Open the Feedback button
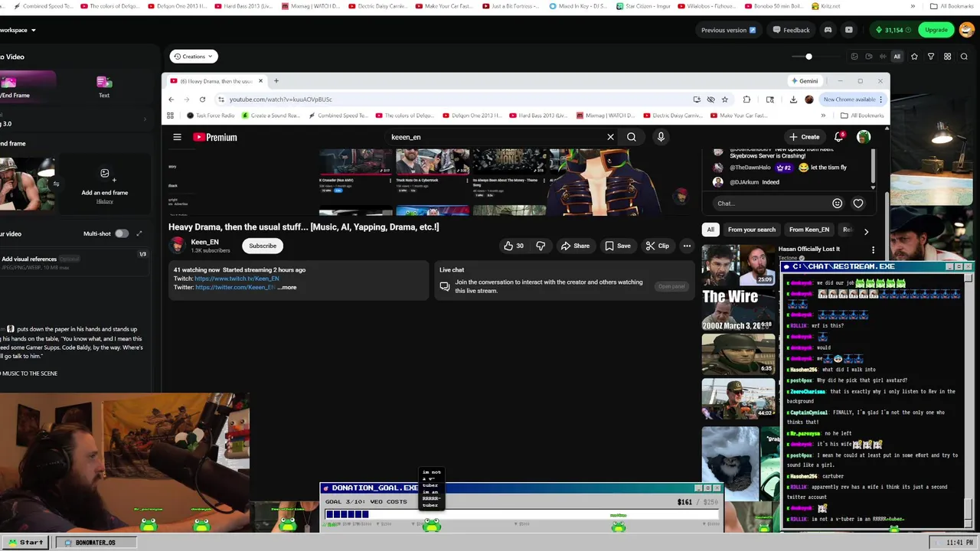 [x=791, y=30]
